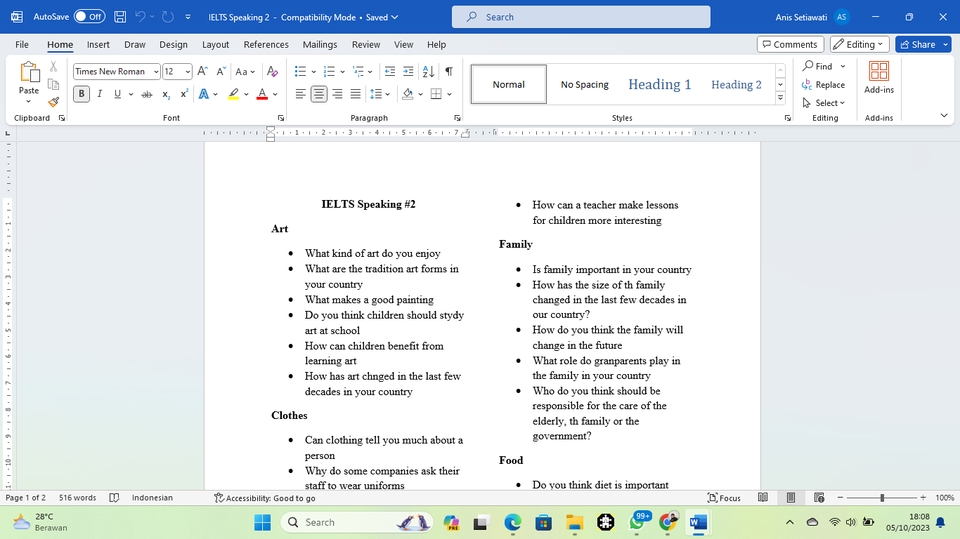
Task: Align text right
Action: pos(337,94)
